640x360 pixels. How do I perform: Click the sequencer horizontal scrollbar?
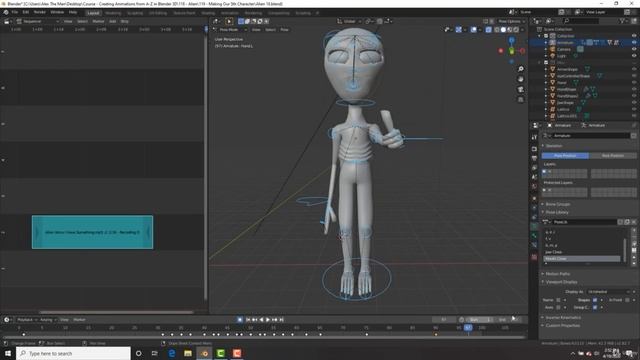[116, 313]
